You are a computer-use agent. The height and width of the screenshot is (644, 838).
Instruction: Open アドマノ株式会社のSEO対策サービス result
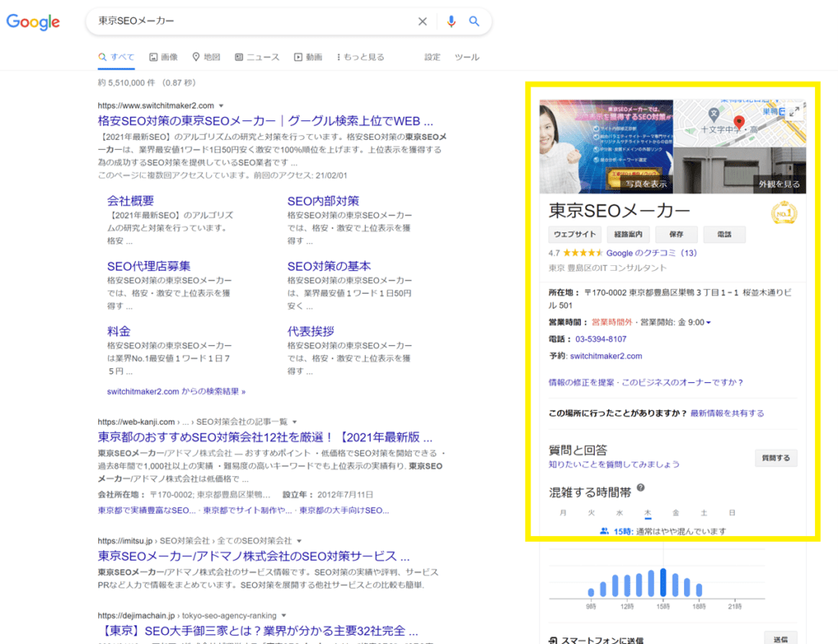pos(254,556)
